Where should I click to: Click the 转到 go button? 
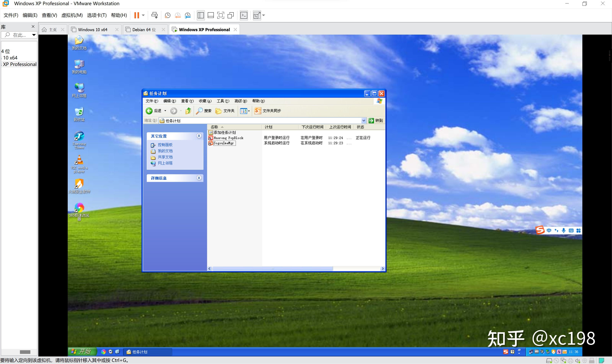click(376, 121)
